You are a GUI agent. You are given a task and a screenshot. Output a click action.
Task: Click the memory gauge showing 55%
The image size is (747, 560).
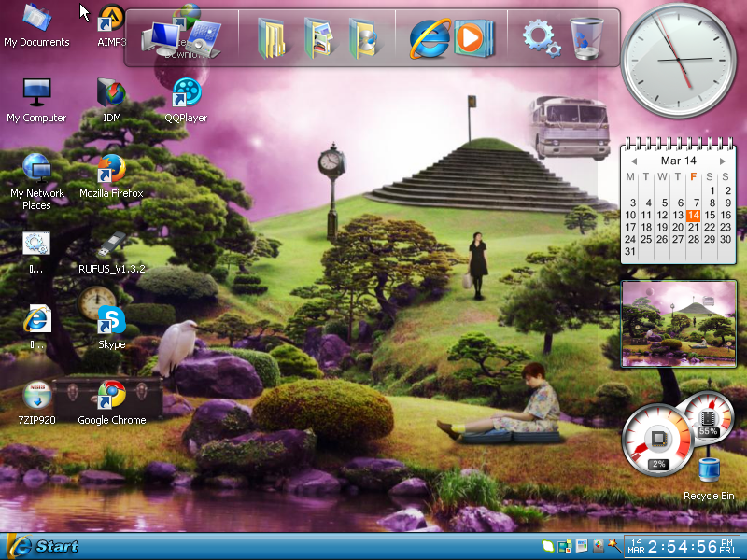pos(708,417)
